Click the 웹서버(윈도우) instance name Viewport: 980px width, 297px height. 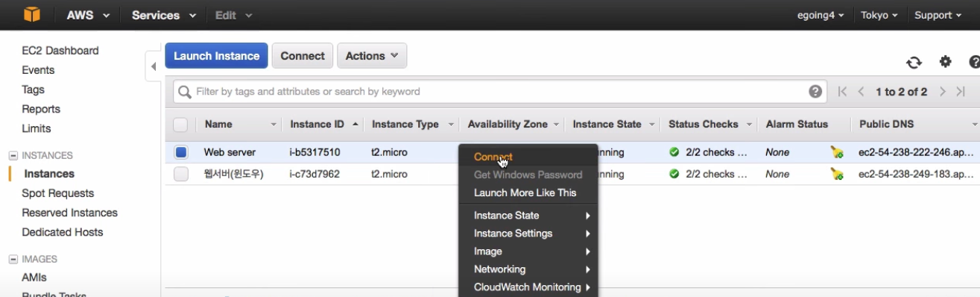[x=234, y=174]
